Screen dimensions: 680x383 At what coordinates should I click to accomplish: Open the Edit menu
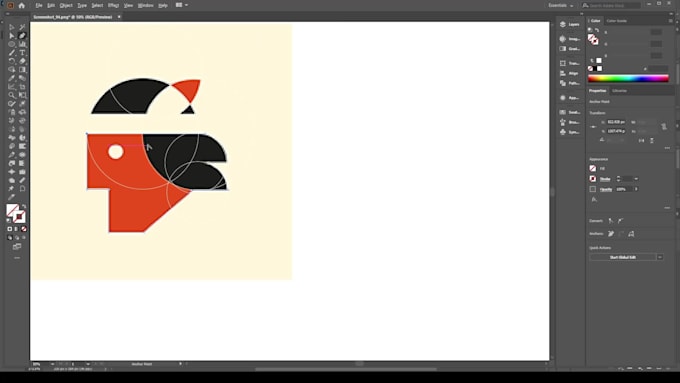51,5
